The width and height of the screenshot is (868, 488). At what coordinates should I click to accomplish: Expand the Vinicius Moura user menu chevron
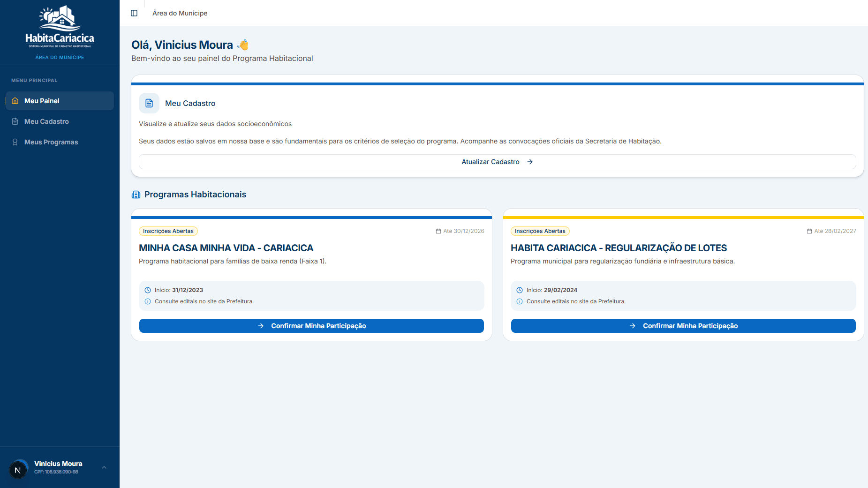(104, 467)
